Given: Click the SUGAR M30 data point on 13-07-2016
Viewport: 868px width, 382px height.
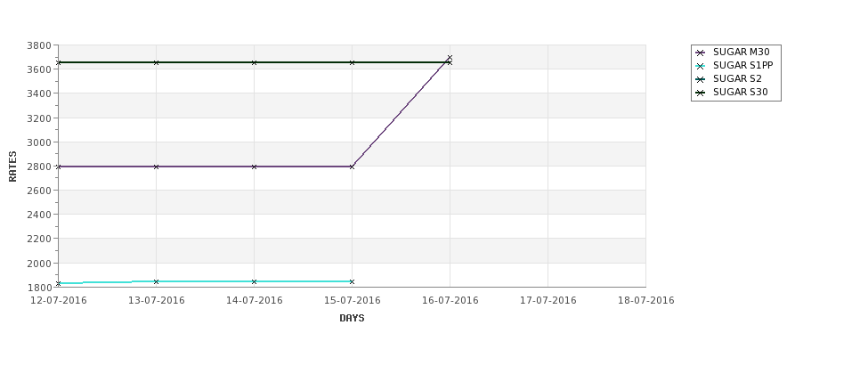Looking at the screenshot, I should click(x=156, y=167).
